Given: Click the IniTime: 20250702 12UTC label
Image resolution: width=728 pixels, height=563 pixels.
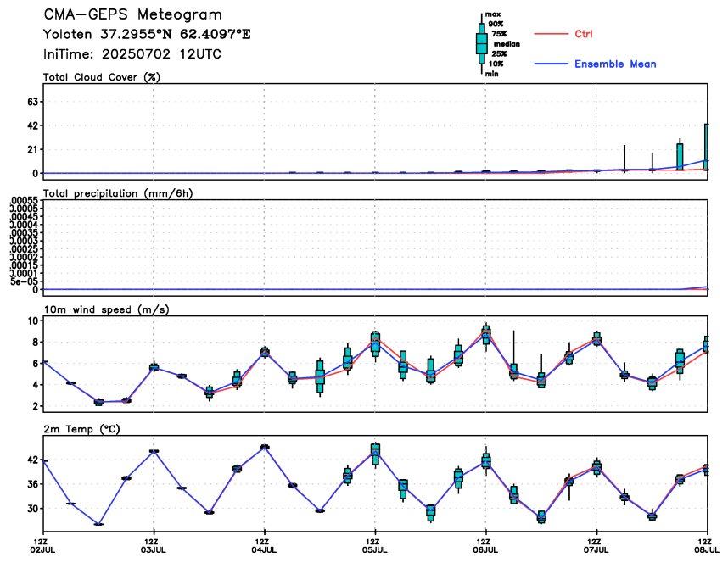Looking at the screenshot, I should tap(132, 54).
